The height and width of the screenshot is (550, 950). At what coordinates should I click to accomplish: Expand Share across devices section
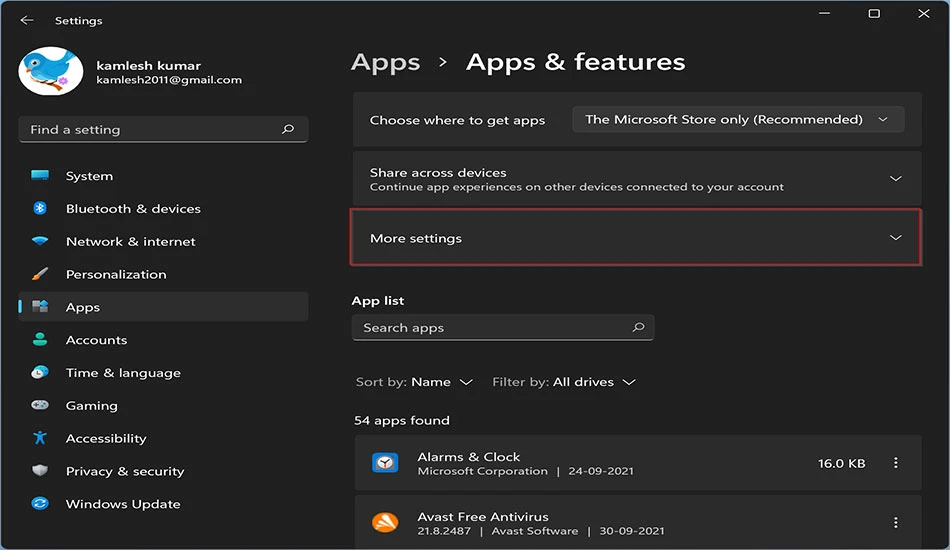click(637, 179)
